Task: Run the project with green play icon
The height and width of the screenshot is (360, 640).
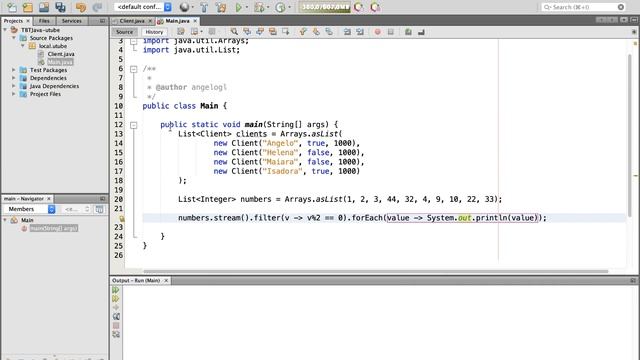Action: coord(239,7)
